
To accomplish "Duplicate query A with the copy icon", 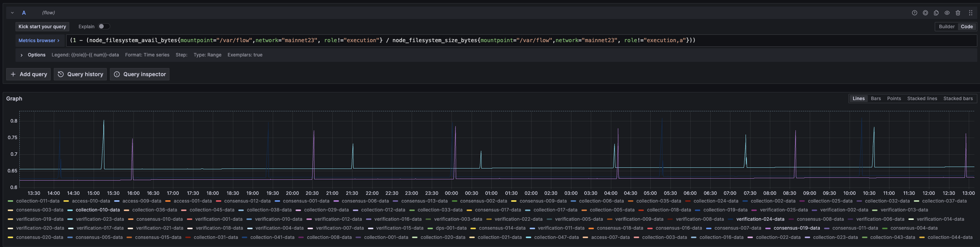I will tap(936, 13).
